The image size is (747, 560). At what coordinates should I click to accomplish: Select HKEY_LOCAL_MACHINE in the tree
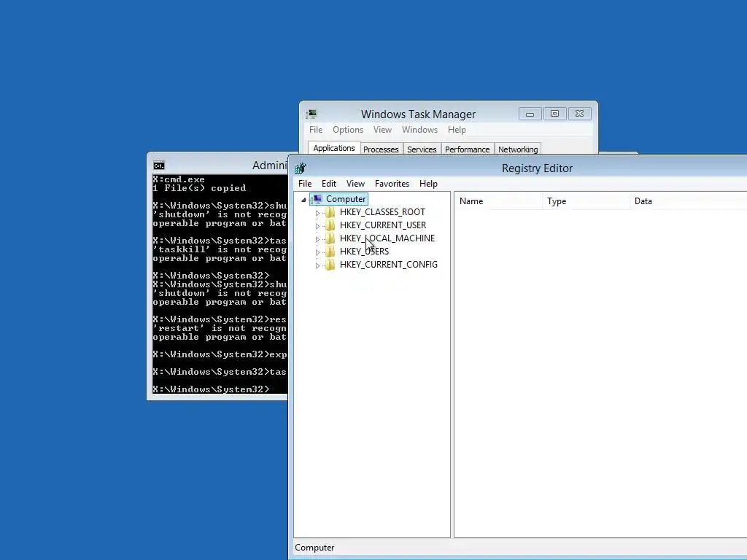[x=387, y=238]
